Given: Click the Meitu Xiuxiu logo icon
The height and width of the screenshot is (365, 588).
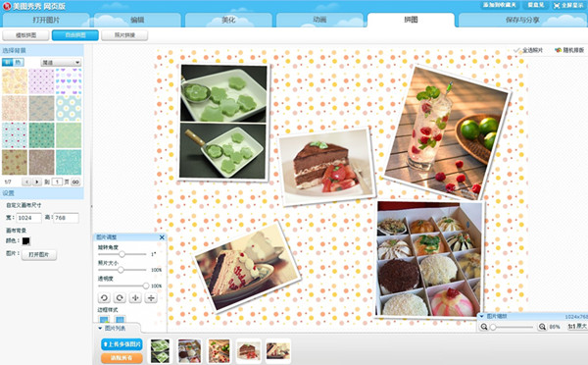Looking at the screenshot, I should click(x=7, y=6).
